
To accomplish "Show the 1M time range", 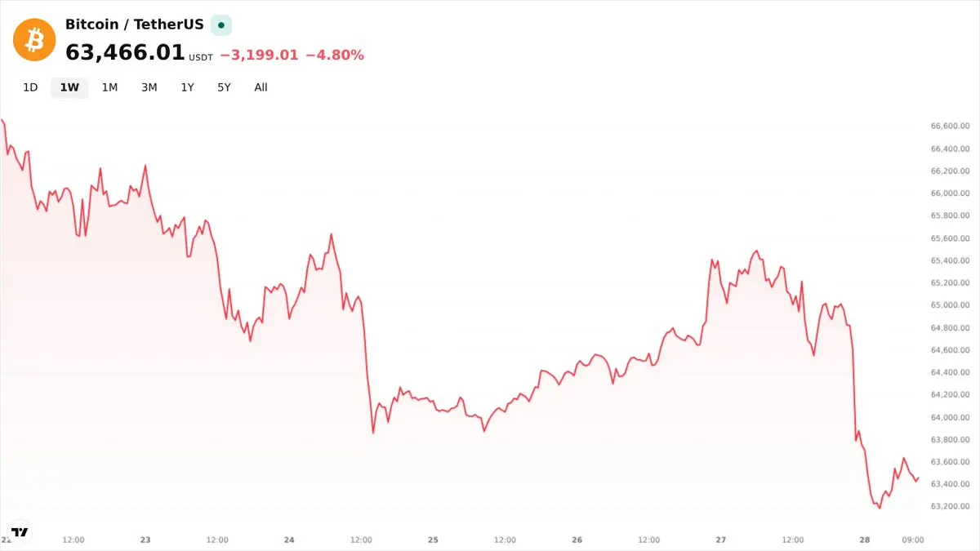I will click(x=109, y=87).
